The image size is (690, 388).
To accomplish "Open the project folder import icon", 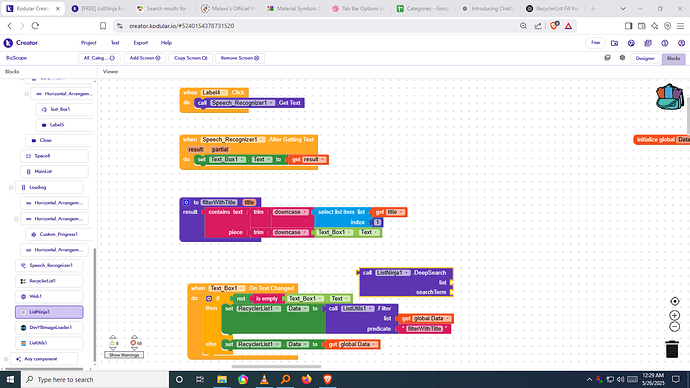I will tap(614, 43).
